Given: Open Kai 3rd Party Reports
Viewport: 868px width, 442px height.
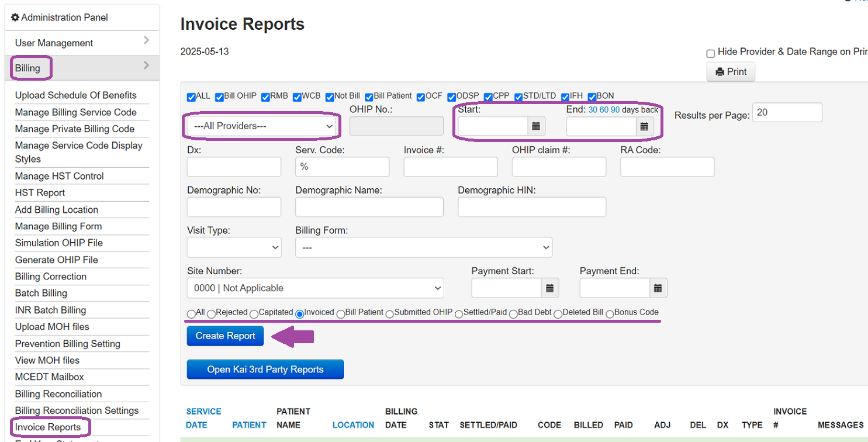Looking at the screenshot, I should click(x=265, y=369).
